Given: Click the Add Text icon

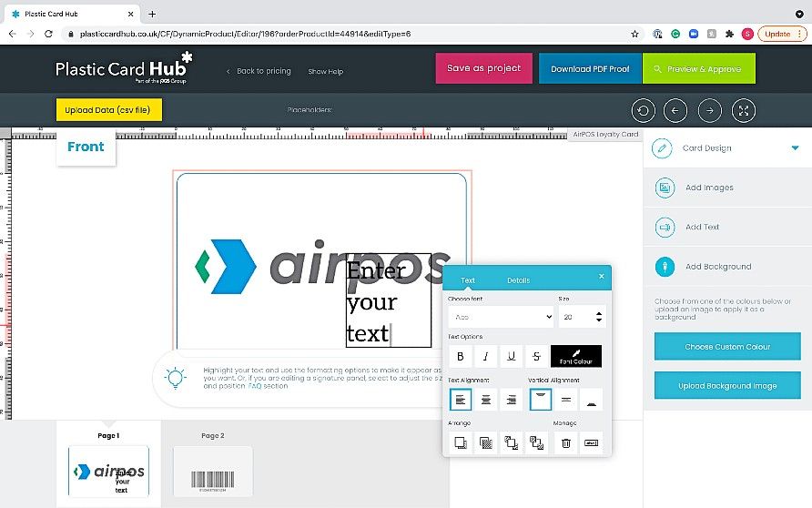Looking at the screenshot, I should click(665, 227).
